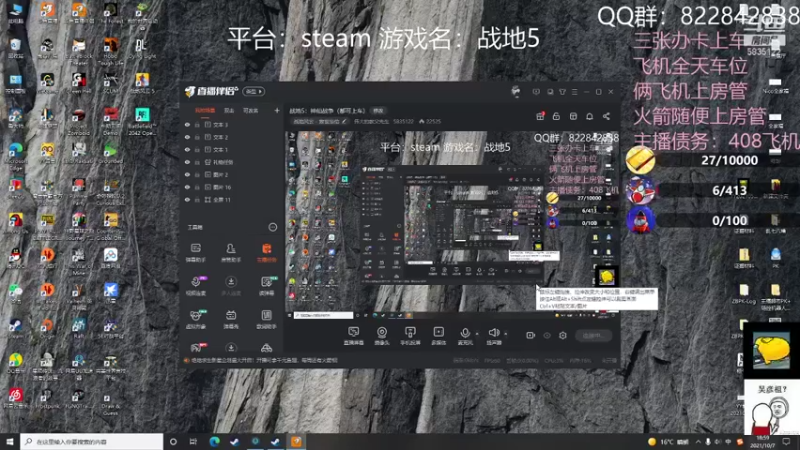The height and width of the screenshot is (450, 800).
Task: Open Microsoft Edge from the taskbar
Action: click(214, 441)
